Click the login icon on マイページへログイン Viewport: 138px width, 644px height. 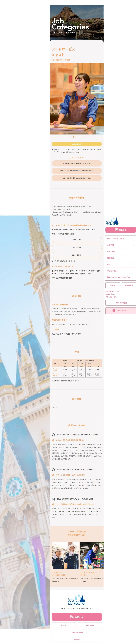coord(113,311)
